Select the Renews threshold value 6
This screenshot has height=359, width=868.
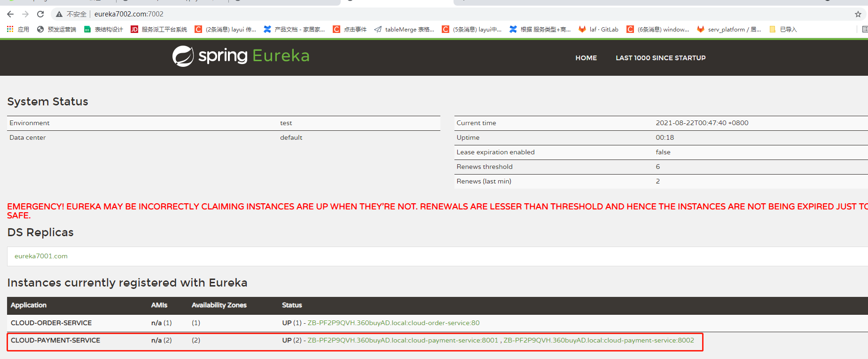pos(658,167)
